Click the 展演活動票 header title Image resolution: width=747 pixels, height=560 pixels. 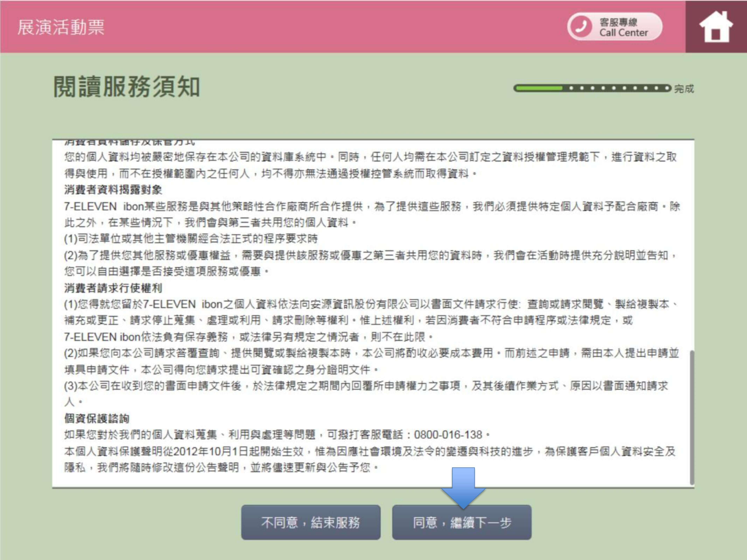pyautogui.click(x=61, y=27)
